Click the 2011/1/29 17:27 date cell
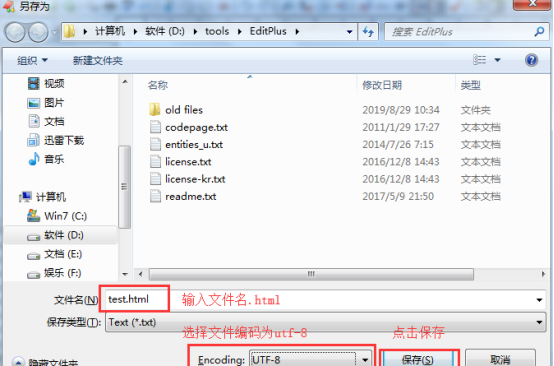The height and width of the screenshot is (366, 554). (401, 127)
